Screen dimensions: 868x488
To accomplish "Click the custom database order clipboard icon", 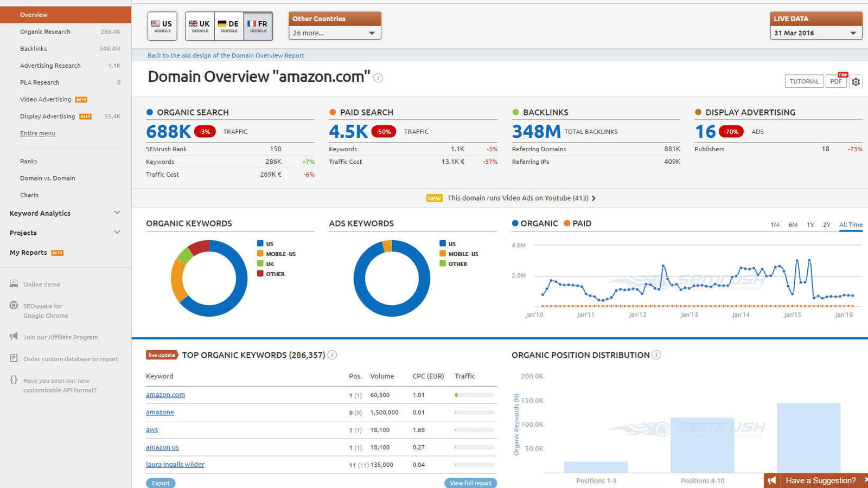I will pyautogui.click(x=14, y=358).
